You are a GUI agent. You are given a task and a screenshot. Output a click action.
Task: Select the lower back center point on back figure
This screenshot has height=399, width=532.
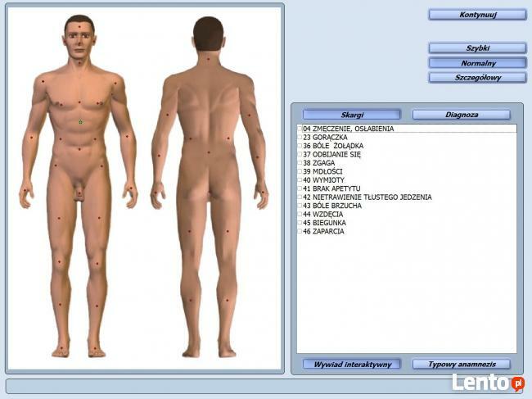click(x=208, y=152)
